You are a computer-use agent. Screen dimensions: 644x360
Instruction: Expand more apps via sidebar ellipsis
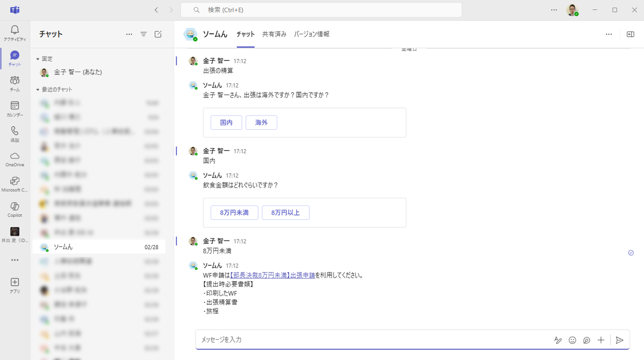tap(15, 260)
